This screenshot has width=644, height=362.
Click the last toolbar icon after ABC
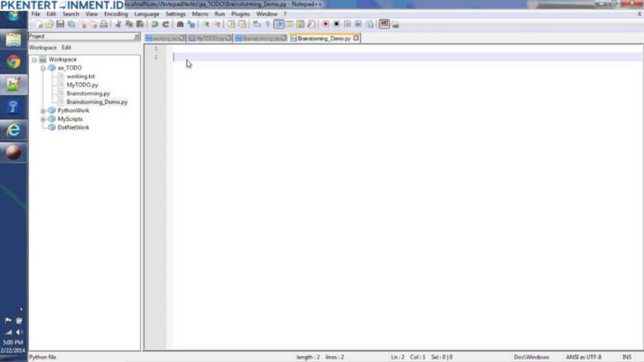(x=395, y=24)
